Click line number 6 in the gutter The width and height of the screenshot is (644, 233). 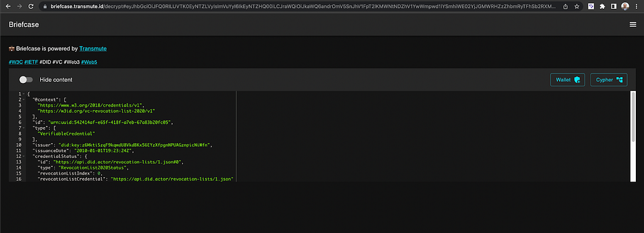click(19, 122)
